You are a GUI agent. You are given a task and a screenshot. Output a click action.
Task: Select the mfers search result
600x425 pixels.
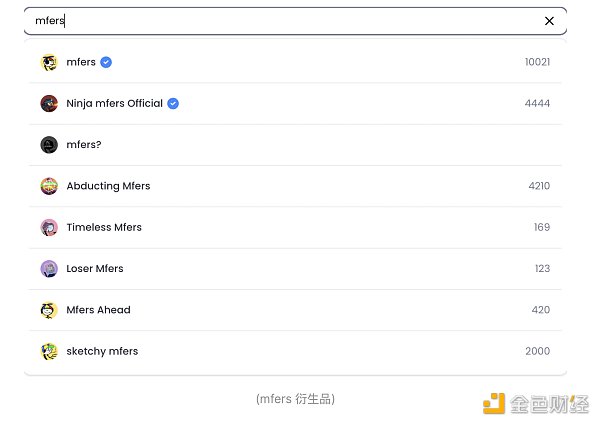pos(81,62)
